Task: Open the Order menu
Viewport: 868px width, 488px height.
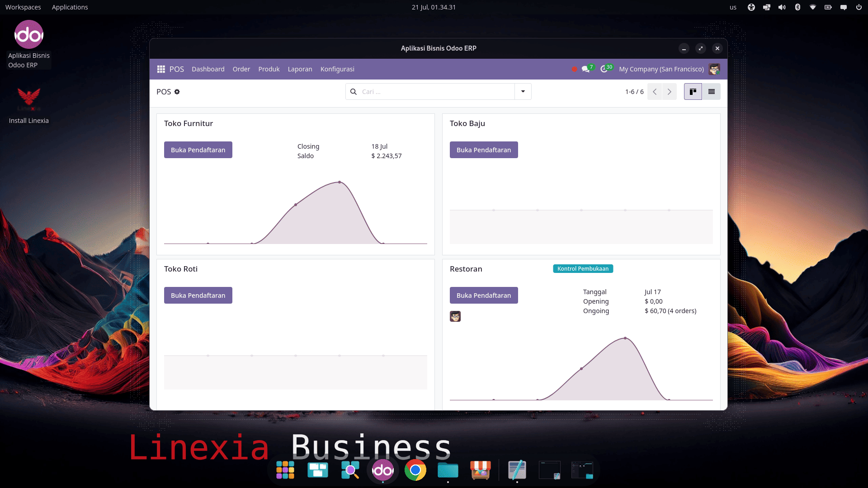Action: (241, 69)
